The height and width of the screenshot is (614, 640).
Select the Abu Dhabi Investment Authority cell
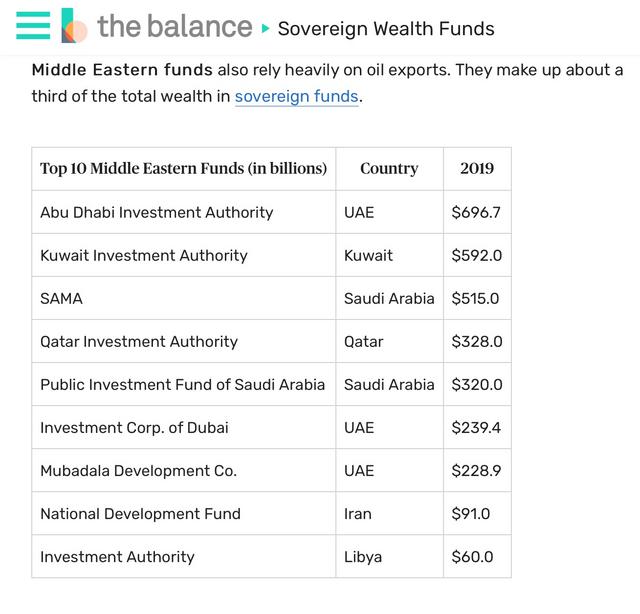pyautogui.click(x=184, y=212)
